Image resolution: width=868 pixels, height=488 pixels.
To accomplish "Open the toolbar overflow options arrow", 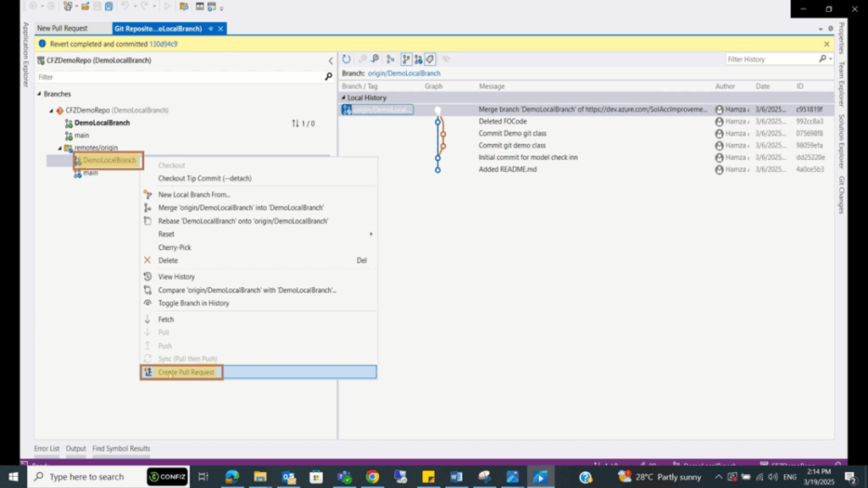I will (221, 8).
